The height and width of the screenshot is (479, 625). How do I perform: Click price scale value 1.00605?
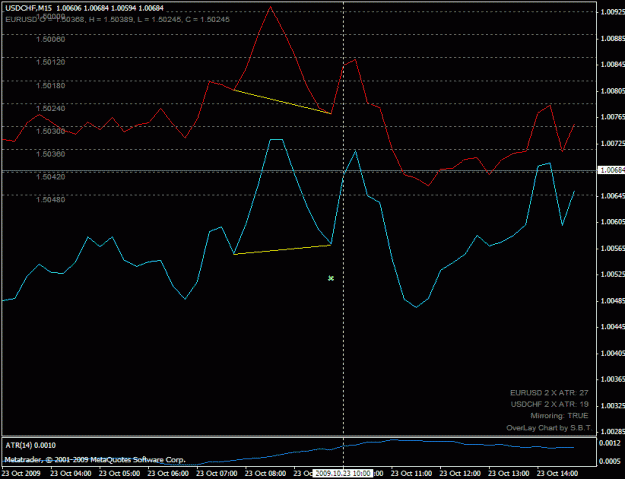tap(612, 222)
